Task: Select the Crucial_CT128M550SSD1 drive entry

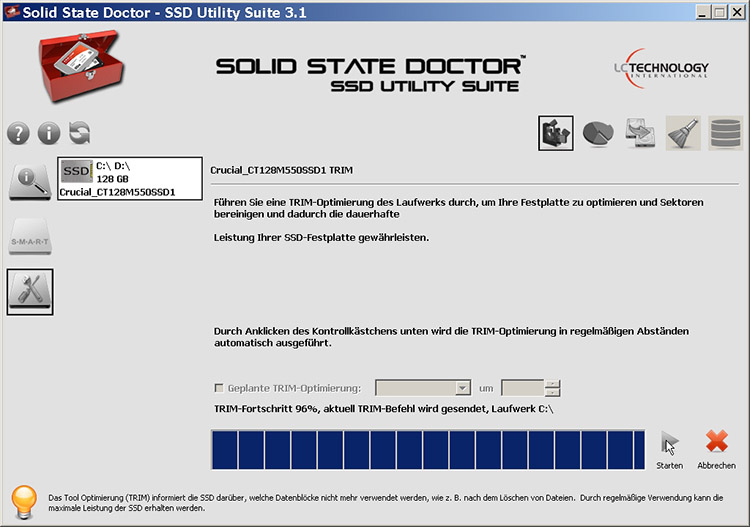Action: (x=130, y=178)
